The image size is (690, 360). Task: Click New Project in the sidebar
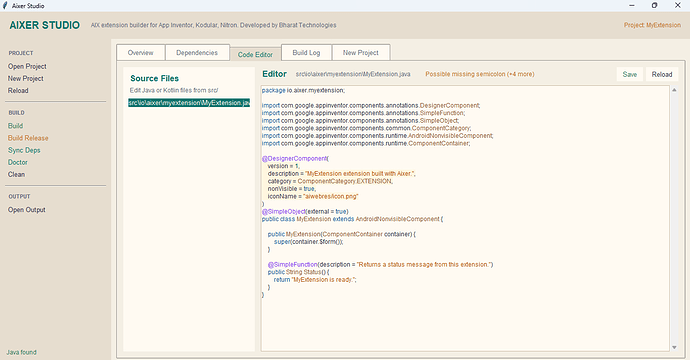(x=26, y=78)
